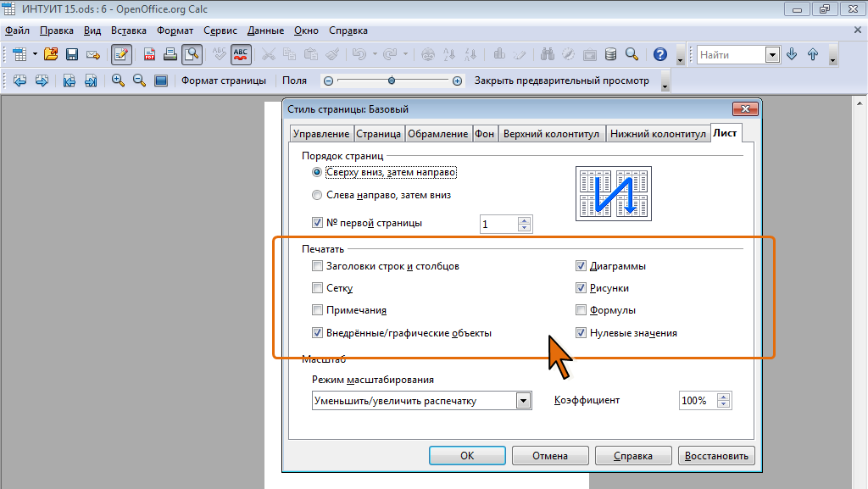This screenshot has height=489, width=868.
Task: Click 'Закрыть предварительный просмотр'
Action: [561, 81]
